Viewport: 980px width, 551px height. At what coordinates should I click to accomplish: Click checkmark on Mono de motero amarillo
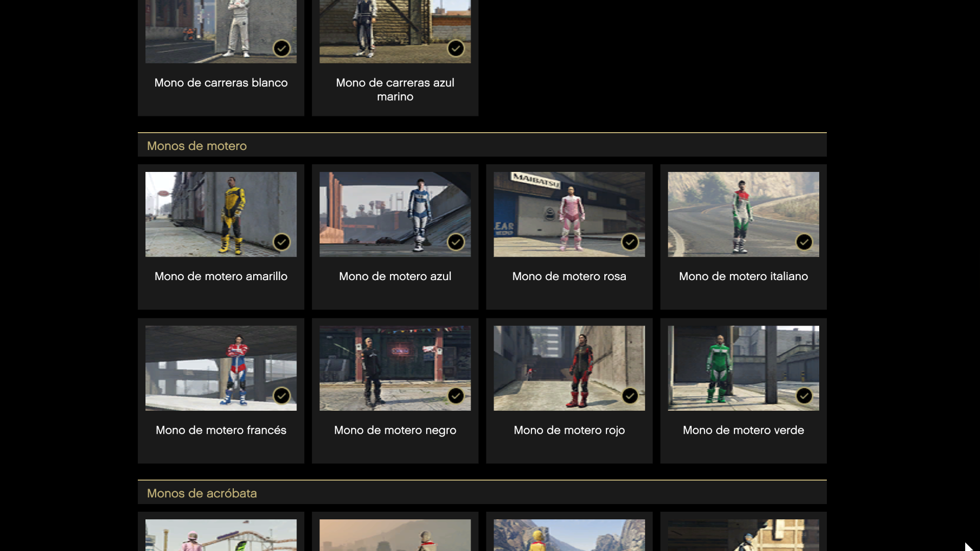(282, 242)
